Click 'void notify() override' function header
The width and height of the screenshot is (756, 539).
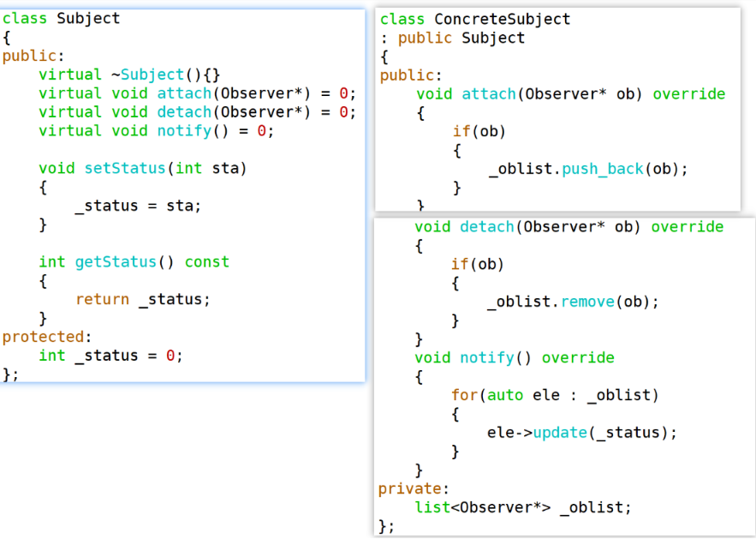pos(515,358)
